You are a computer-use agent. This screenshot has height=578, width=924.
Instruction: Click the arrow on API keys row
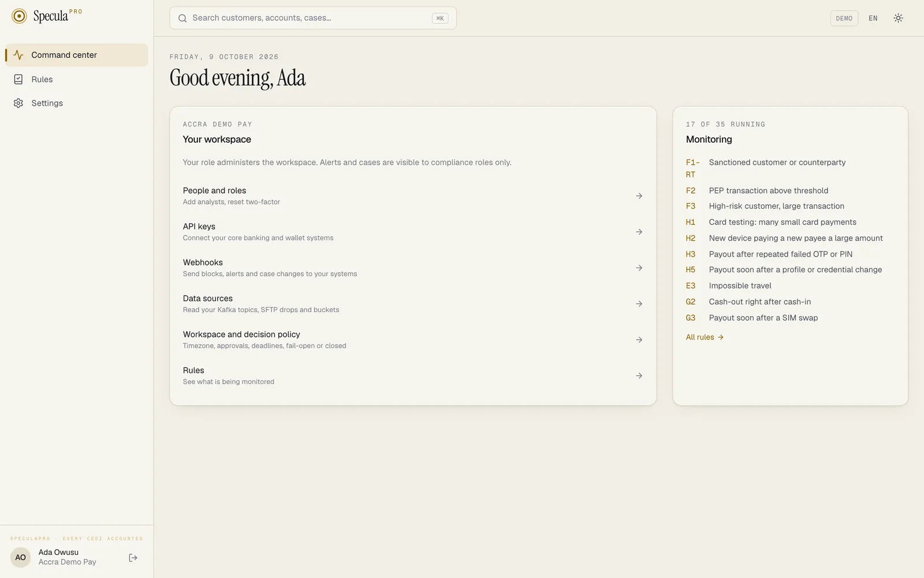(639, 232)
